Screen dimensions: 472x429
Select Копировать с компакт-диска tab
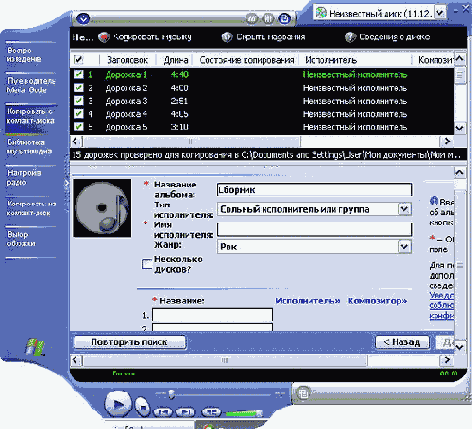[31, 116]
